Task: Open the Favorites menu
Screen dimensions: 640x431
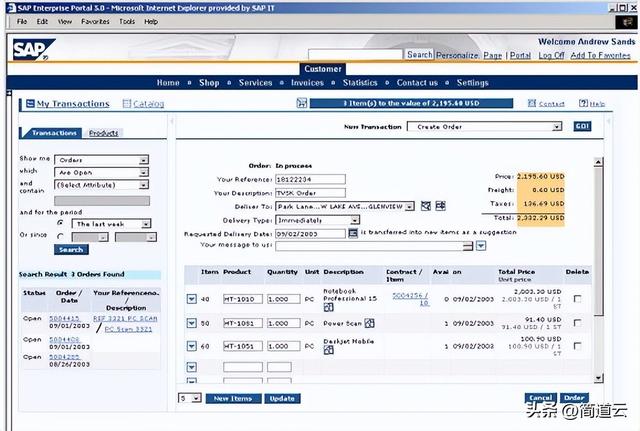Action: 95,21
